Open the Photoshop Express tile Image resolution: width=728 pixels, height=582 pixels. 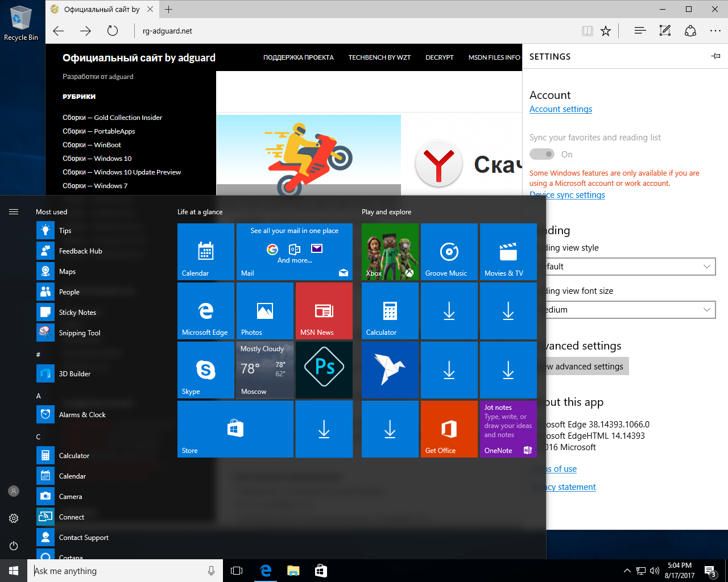click(324, 370)
